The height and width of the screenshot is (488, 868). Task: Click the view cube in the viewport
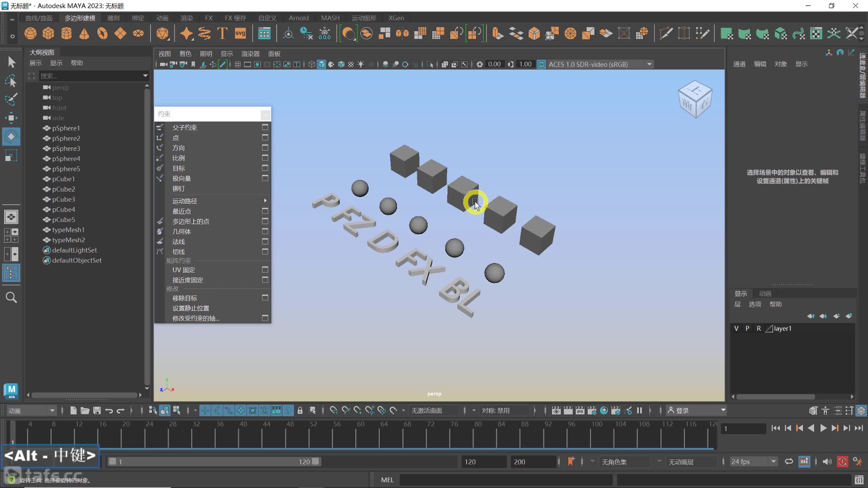(x=695, y=99)
